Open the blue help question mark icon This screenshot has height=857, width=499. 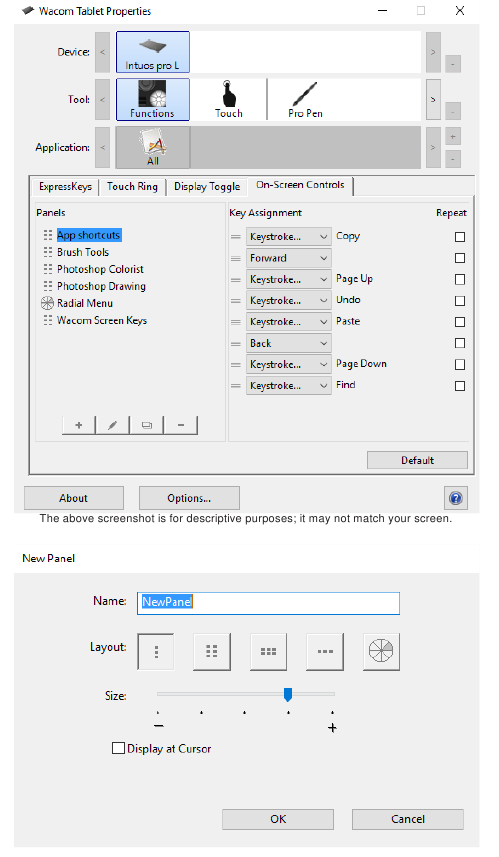point(455,498)
